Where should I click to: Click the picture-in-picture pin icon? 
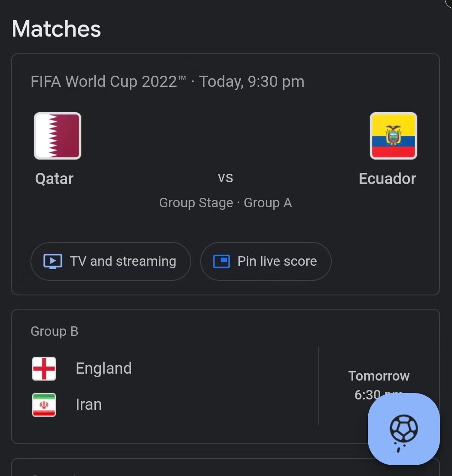point(221,261)
